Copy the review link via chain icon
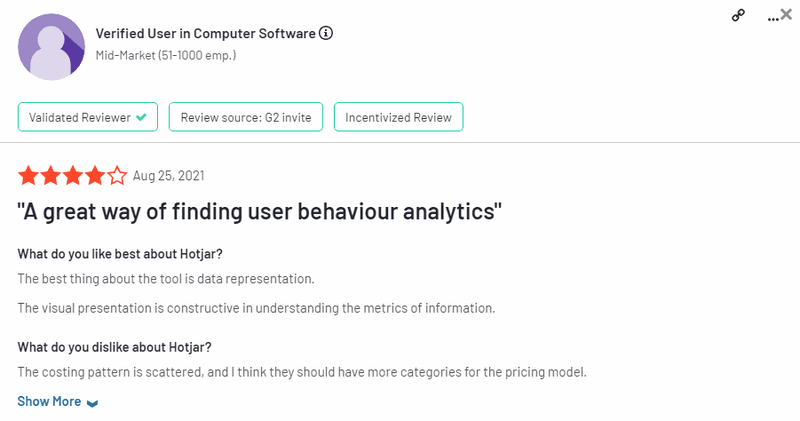The image size is (800, 421). click(738, 15)
